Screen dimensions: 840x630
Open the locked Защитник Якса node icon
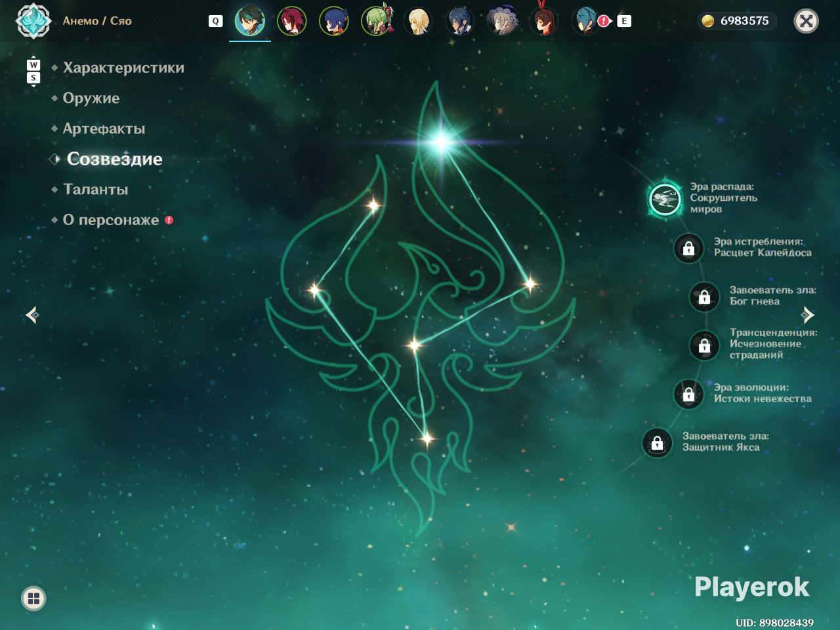pos(657,443)
